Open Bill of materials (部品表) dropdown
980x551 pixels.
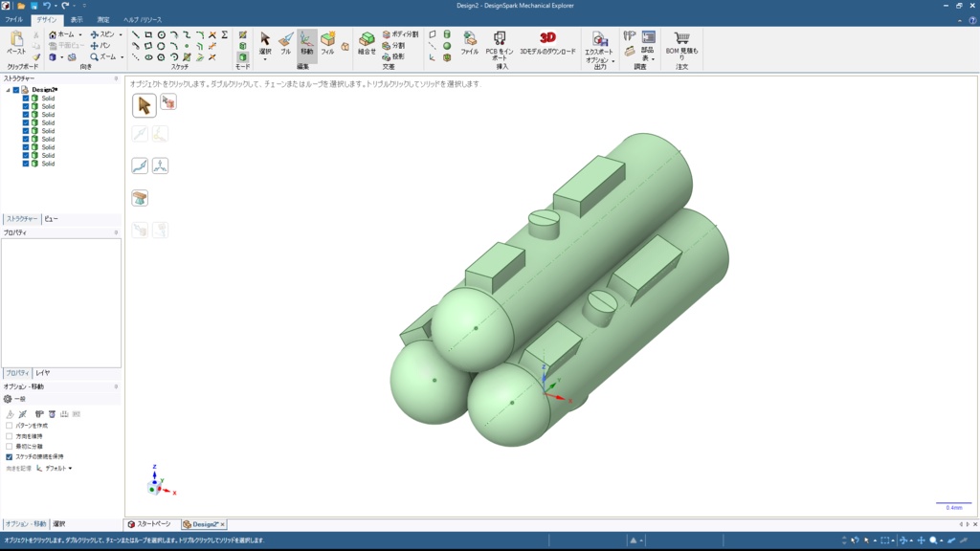tap(653, 59)
